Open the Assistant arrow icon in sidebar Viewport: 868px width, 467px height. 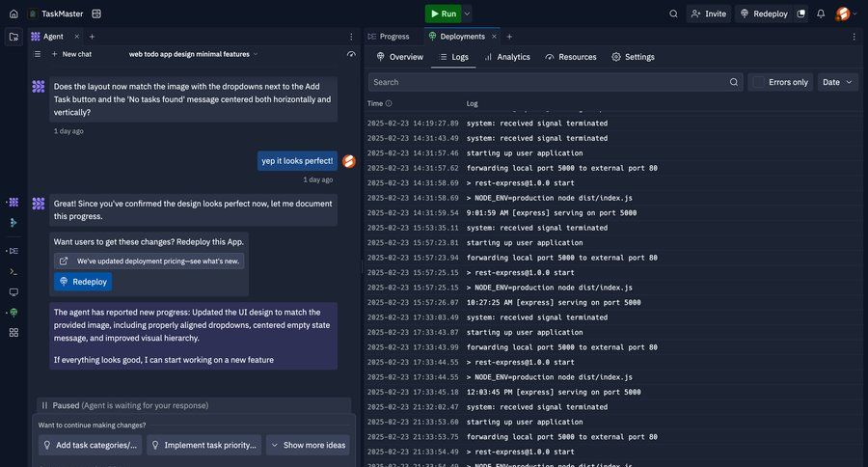(14, 223)
